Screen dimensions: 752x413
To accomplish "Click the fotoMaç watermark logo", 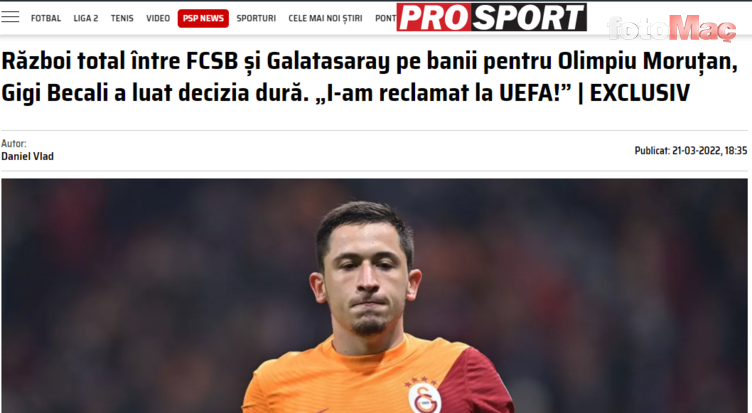I will point(671,28).
